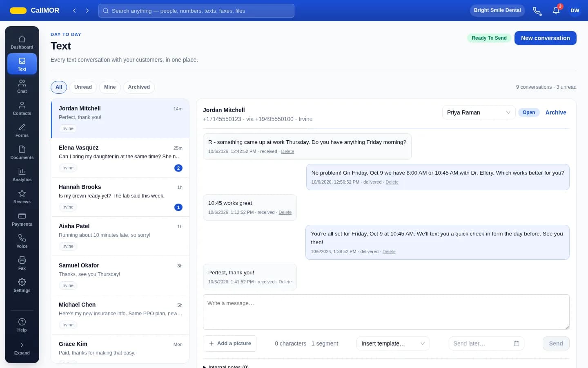Screen dimensions: 588x368
Task: Click the Send button
Action: coord(556,343)
